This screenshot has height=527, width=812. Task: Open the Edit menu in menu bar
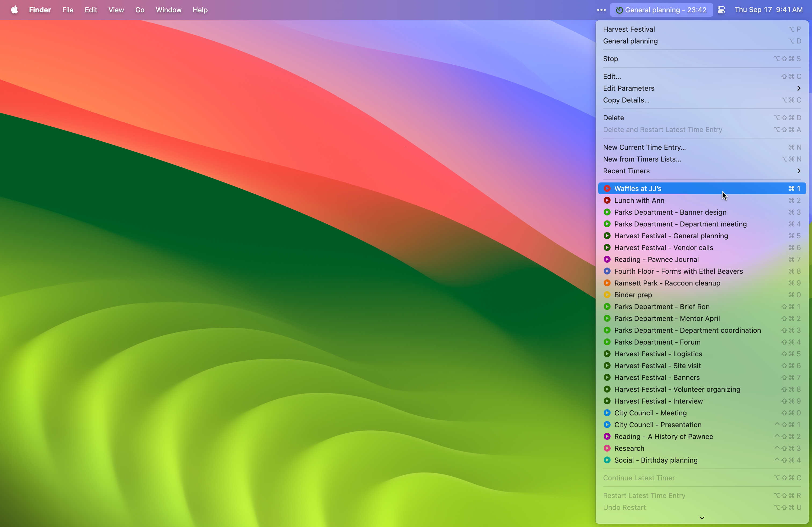click(x=91, y=10)
